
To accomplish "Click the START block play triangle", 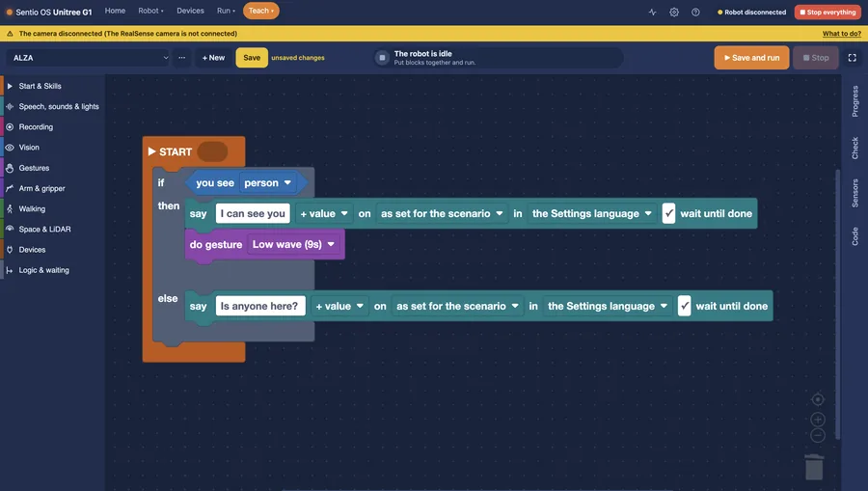I will [151, 151].
